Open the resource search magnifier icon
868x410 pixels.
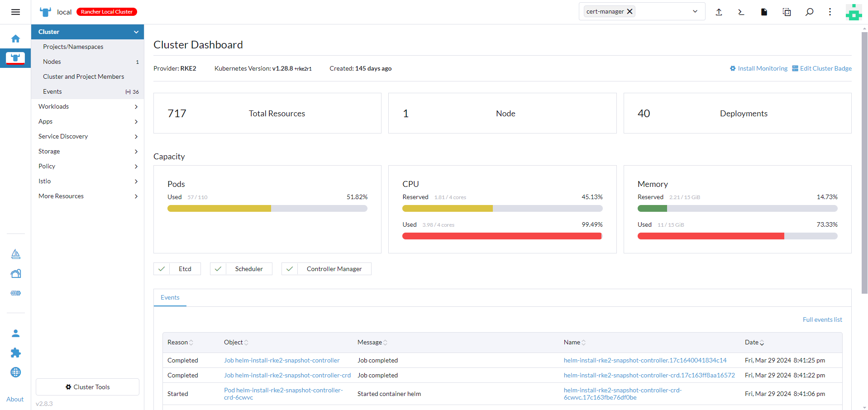[x=809, y=12]
